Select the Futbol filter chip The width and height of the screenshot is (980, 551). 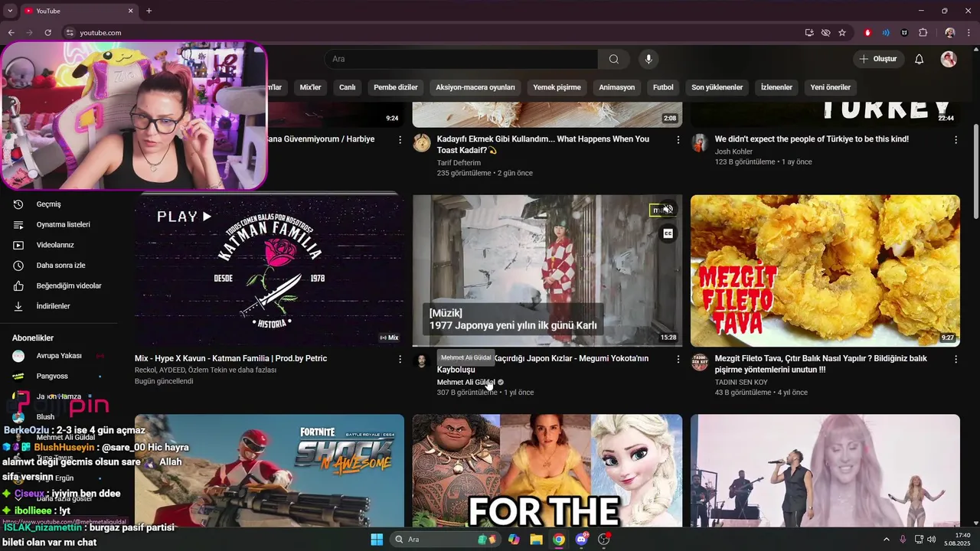point(663,87)
